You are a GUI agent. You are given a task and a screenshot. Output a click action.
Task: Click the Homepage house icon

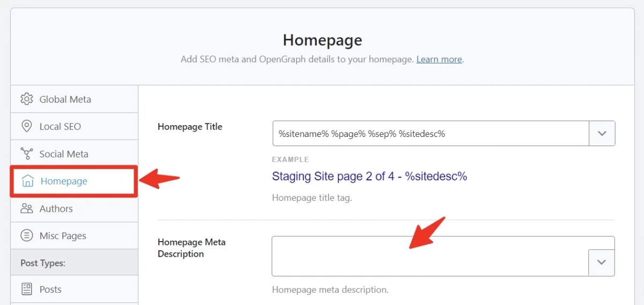[x=27, y=181]
